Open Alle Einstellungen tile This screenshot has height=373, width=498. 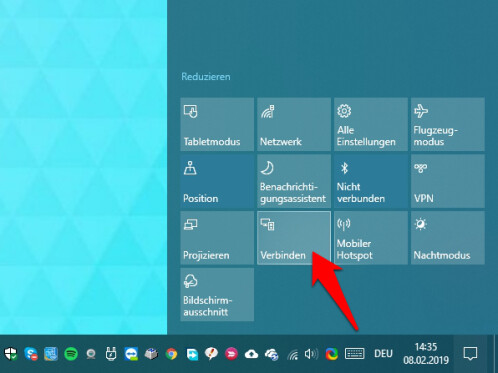tap(371, 124)
